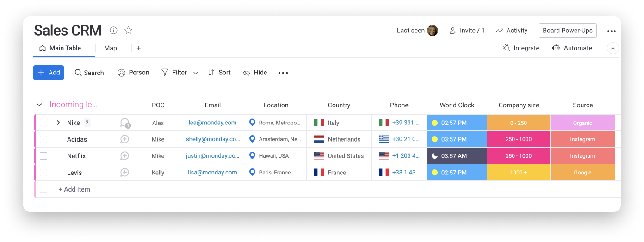Open the Integrate plug icon option
Screen dimensions: 644x242
point(521,48)
